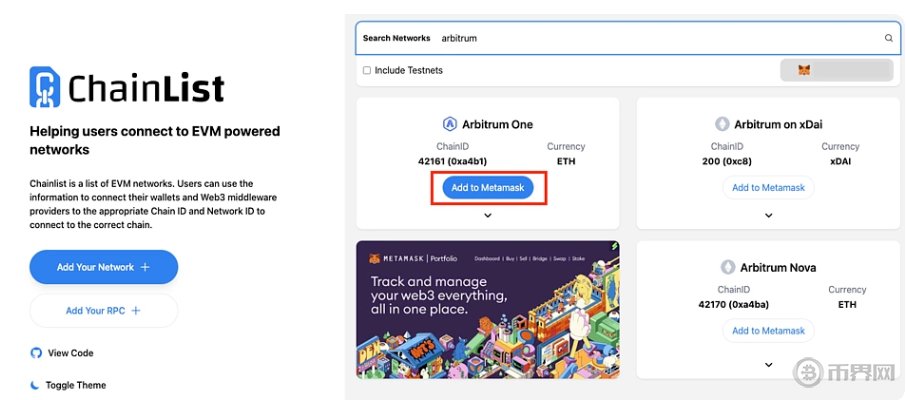
Task: Expand the Arbitrum One card details
Action: pyautogui.click(x=488, y=215)
